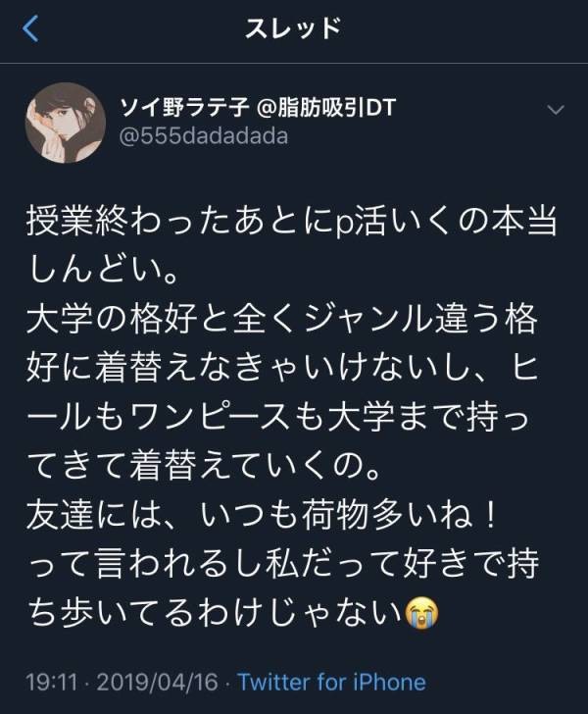Tap the line 友達には、いつも荷物多いね！

(x=263, y=515)
